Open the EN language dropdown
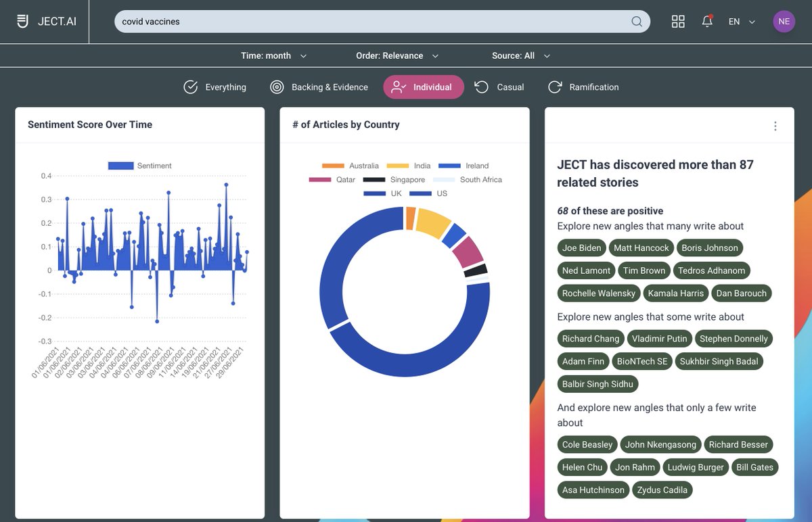812x522 pixels. coord(742,22)
